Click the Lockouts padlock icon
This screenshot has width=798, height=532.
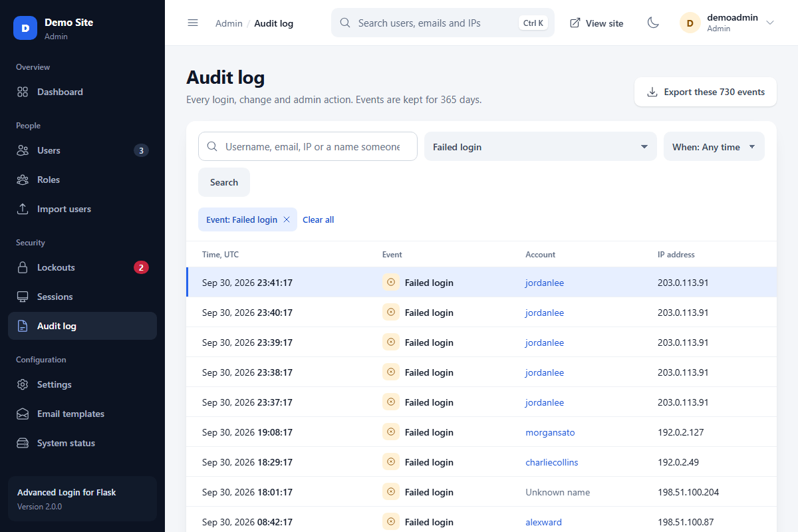click(23, 267)
